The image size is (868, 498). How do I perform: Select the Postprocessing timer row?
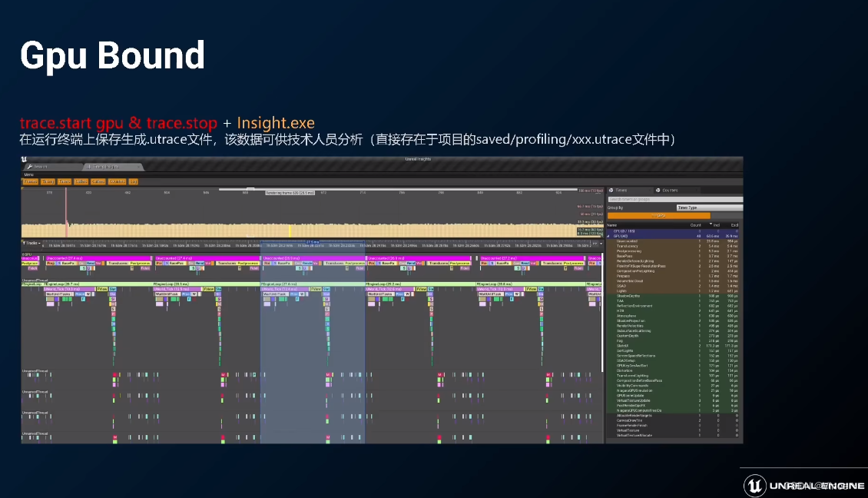(674, 251)
